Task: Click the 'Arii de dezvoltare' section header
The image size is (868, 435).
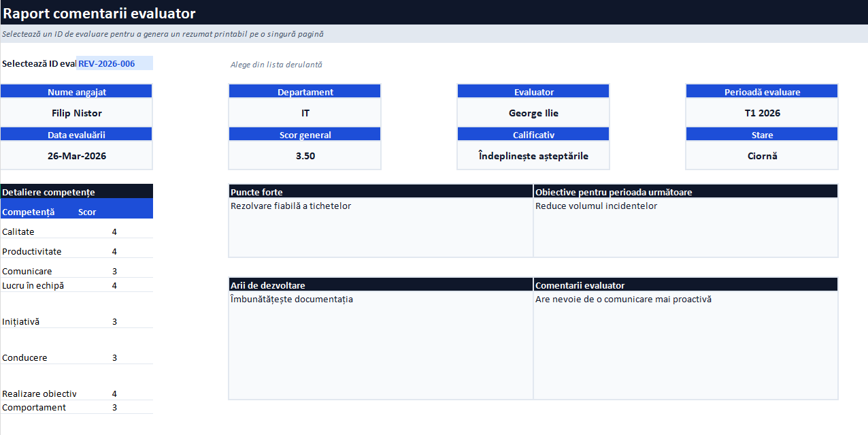Action: coord(381,285)
